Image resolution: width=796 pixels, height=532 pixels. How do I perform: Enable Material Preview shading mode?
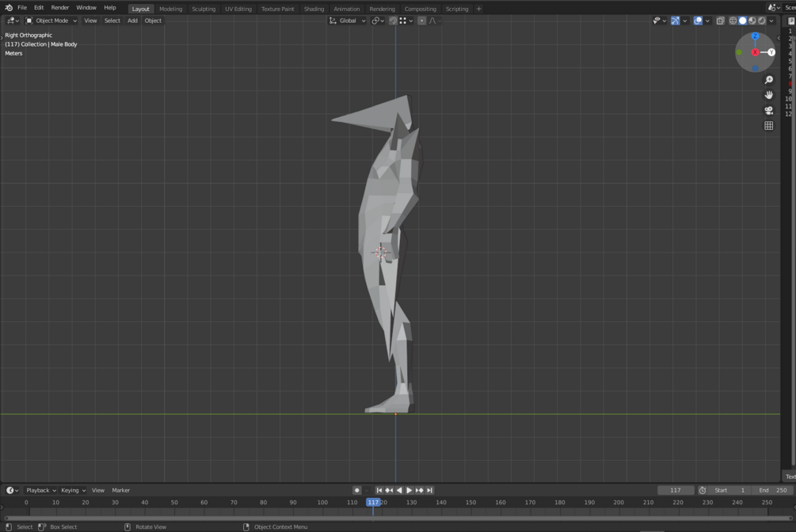tap(752, 21)
